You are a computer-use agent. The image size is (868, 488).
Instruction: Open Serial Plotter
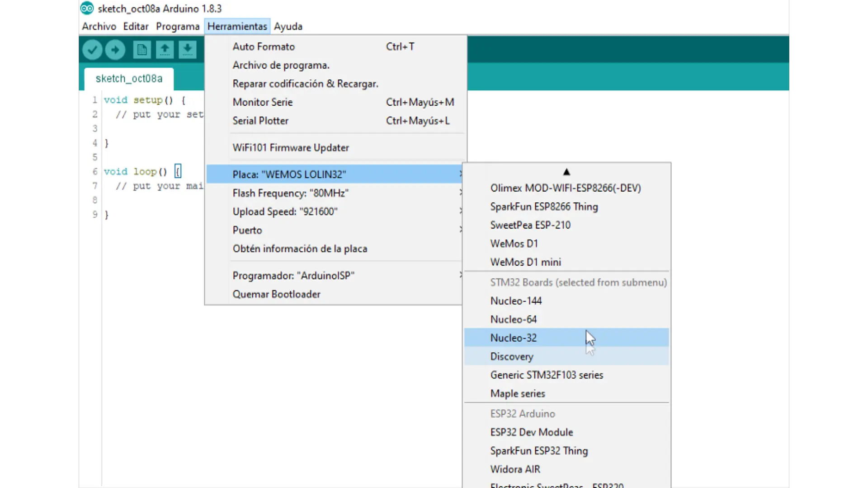point(335,121)
